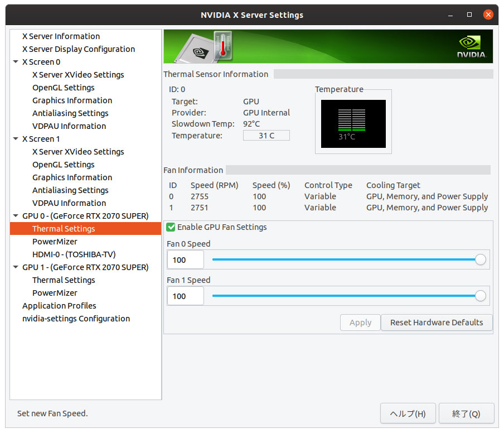The height and width of the screenshot is (433, 504).
Task: Open nvidia-settings Configuration page
Action: pos(76,319)
